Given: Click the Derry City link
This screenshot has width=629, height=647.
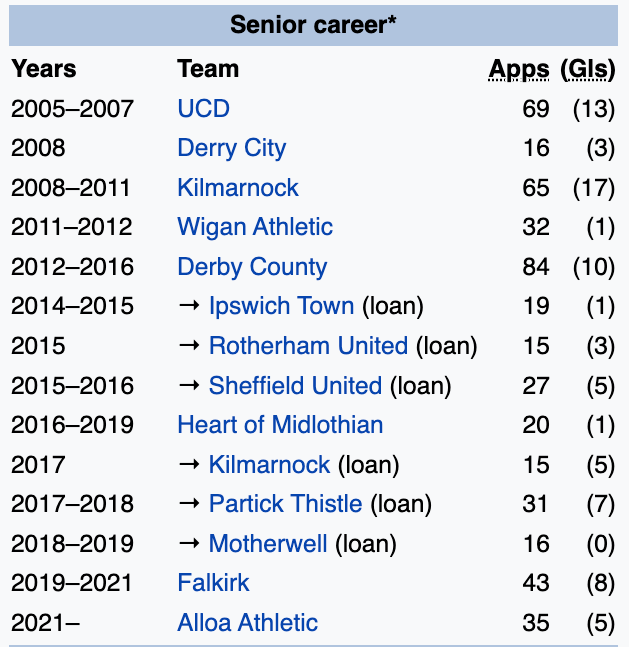Looking at the screenshot, I should pyautogui.click(x=231, y=148).
